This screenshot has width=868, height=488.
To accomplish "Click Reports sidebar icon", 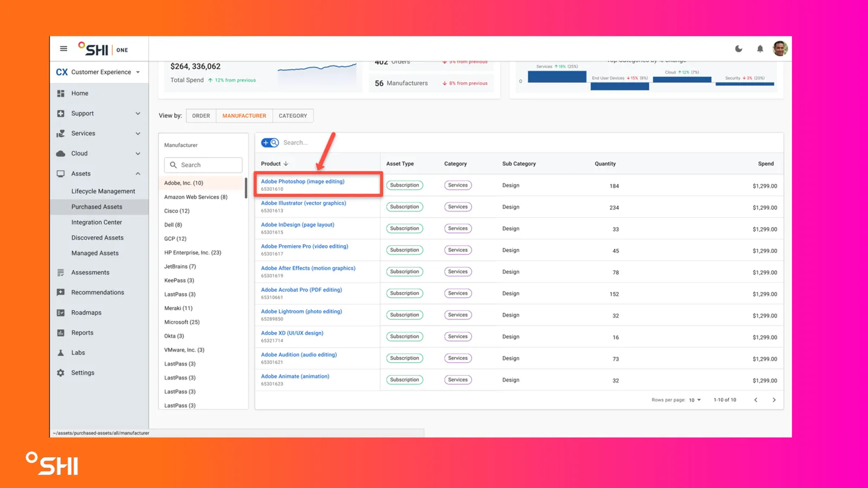I will [x=61, y=333].
